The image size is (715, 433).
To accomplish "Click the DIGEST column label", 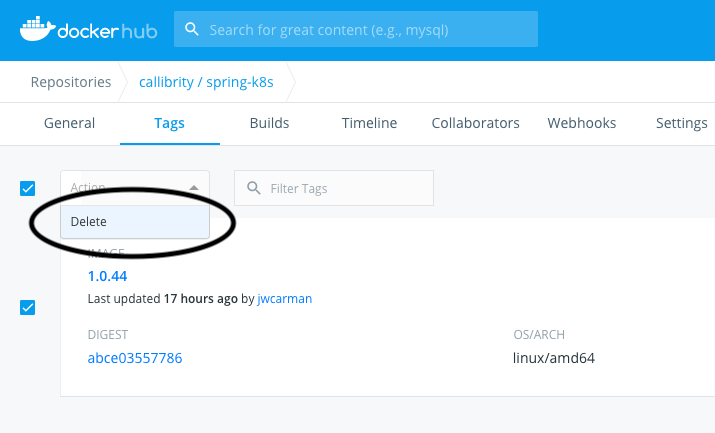I will pos(108,335).
